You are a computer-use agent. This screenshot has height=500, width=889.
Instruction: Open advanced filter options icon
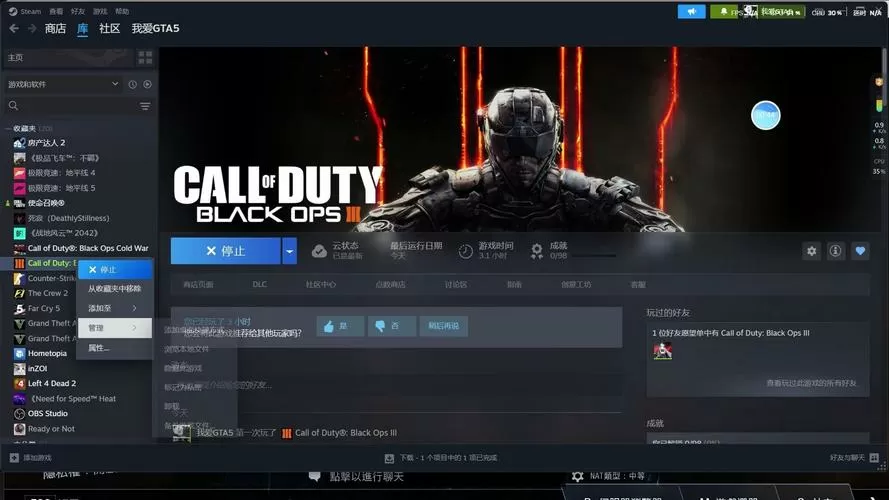click(x=145, y=106)
